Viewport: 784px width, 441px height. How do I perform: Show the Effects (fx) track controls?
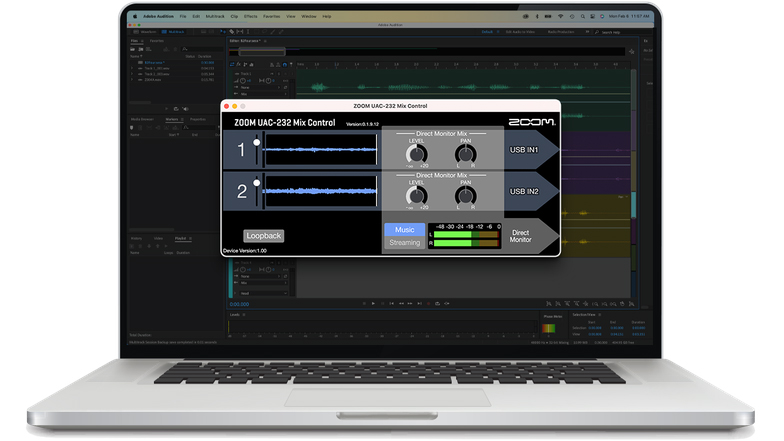238,64
